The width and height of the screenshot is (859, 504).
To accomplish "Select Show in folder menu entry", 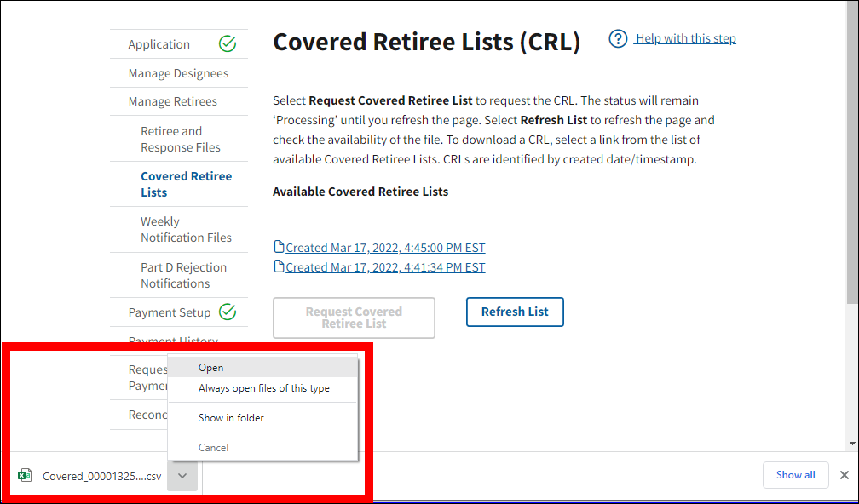I will coord(232,418).
